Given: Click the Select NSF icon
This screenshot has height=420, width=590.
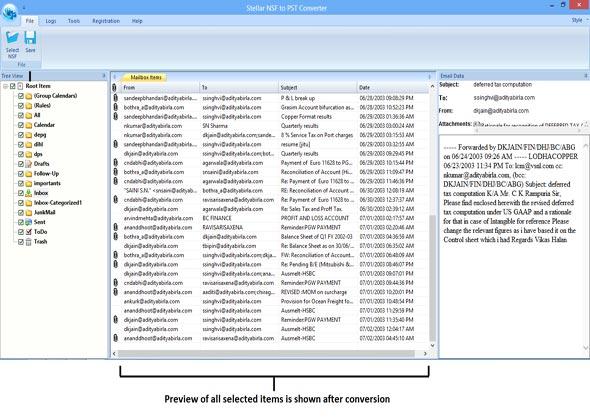Looking at the screenshot, I should click(x=12, y=38).
